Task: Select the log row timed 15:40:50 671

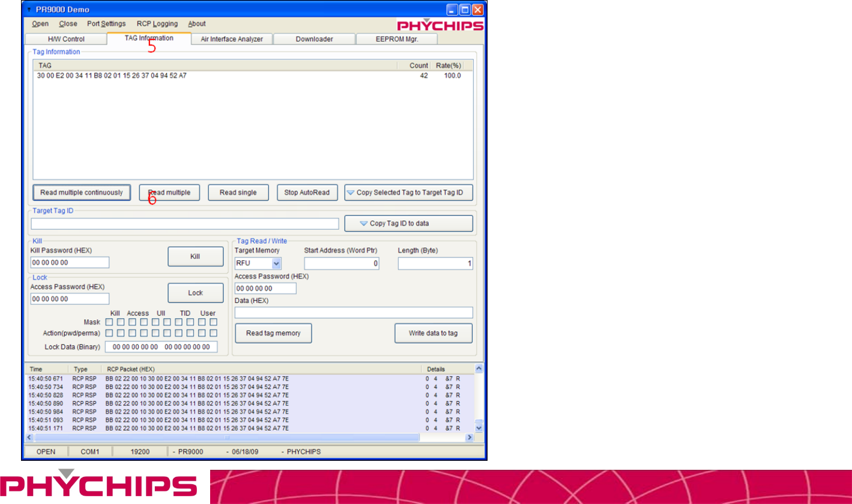Action: (250, 379)
